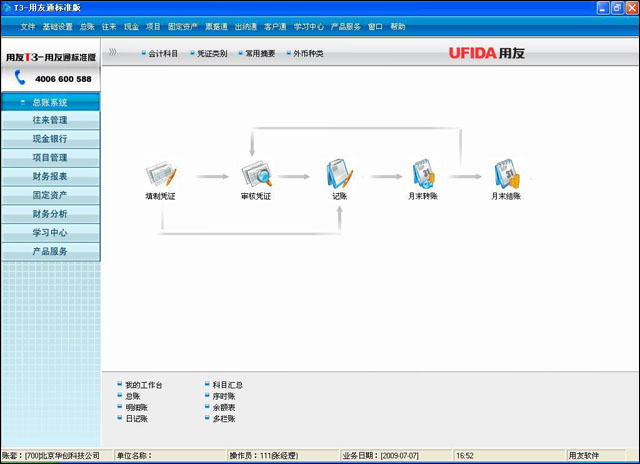Viewport: 640px width, 464px height.
Task: Open the 余额表 report link
Action: [x=224, y=407]
